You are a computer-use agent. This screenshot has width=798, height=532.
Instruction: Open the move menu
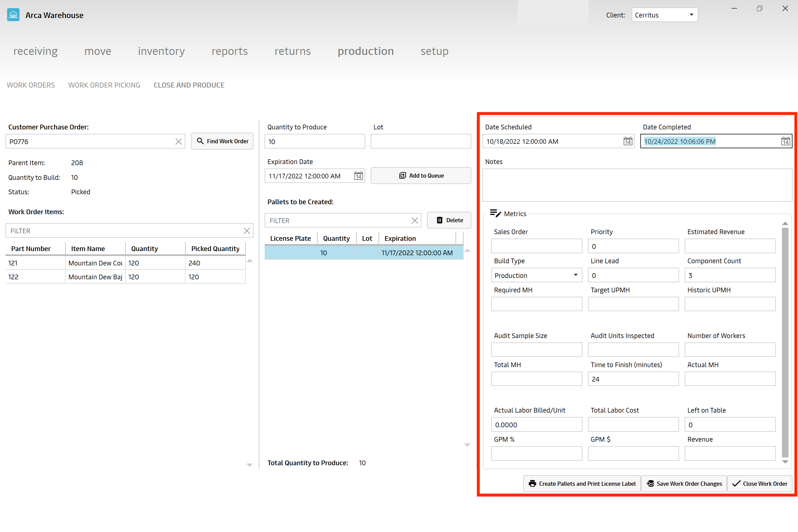click(98, 51)
